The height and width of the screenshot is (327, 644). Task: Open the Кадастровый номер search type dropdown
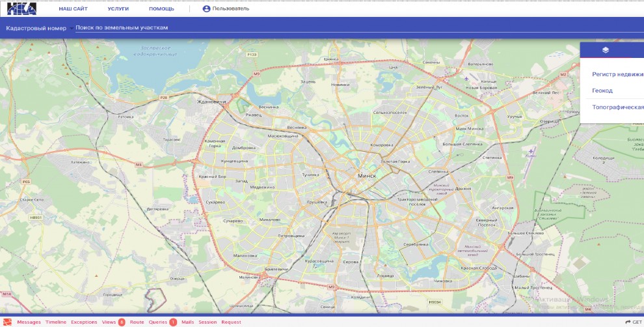click(x=40, y=29)
